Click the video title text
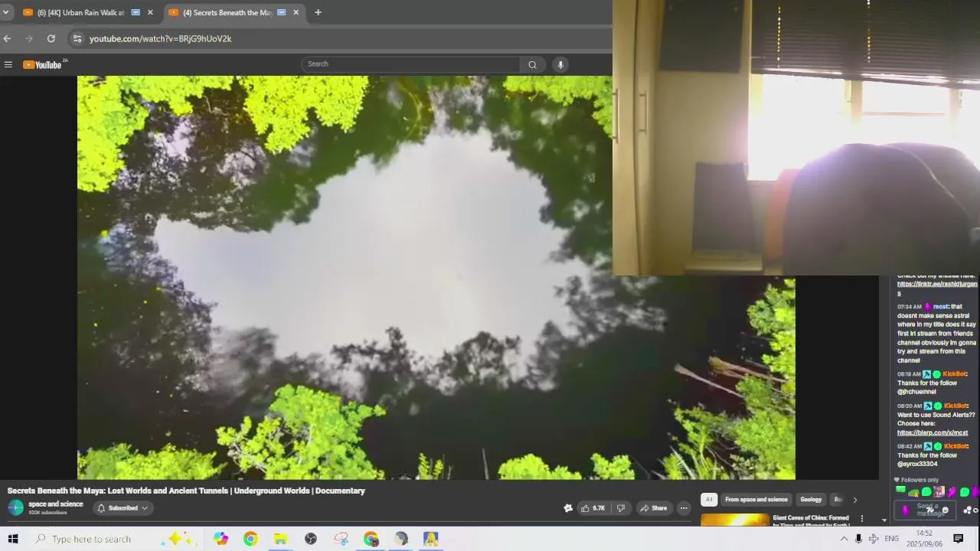This screenshot has height=551, width=980. click(x=186, y=491)
